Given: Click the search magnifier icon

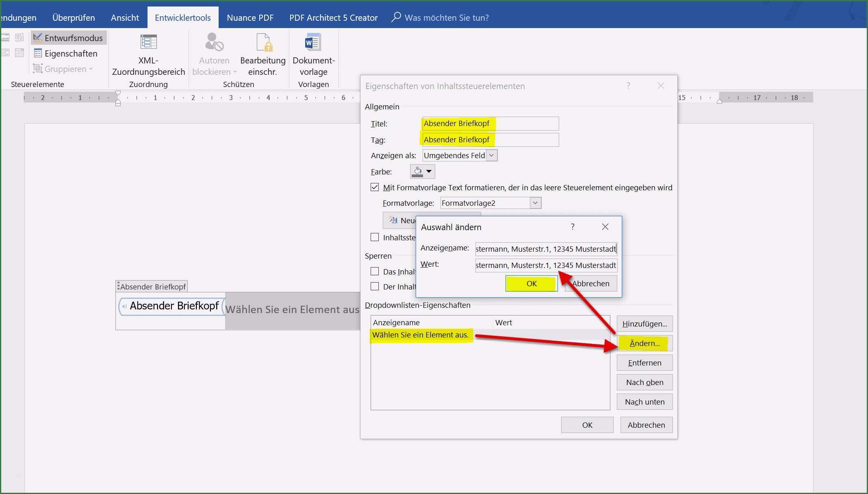Looking at the screenshot, I should tap(396, 17).
